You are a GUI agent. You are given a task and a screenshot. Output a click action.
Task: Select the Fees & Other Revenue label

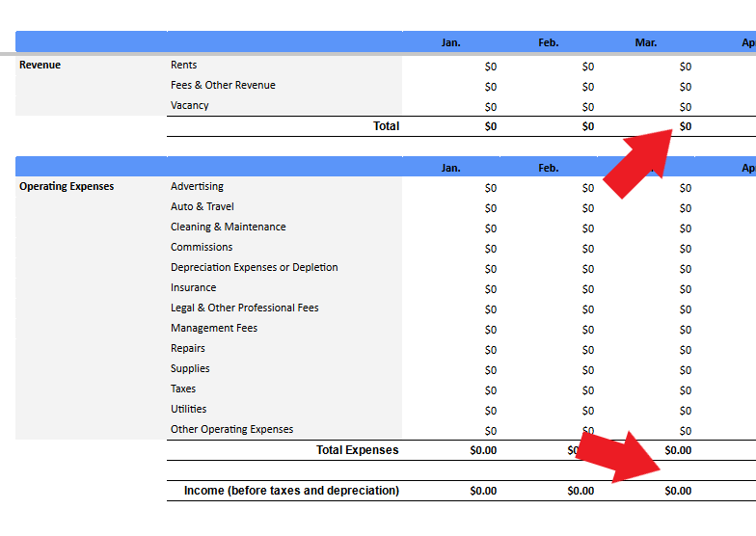[x=223, y=85]
